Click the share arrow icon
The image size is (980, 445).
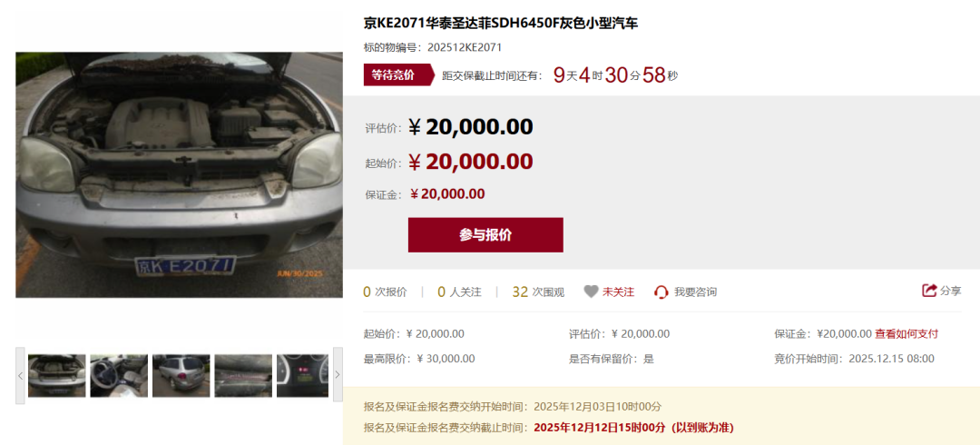(x=929, y=291)
